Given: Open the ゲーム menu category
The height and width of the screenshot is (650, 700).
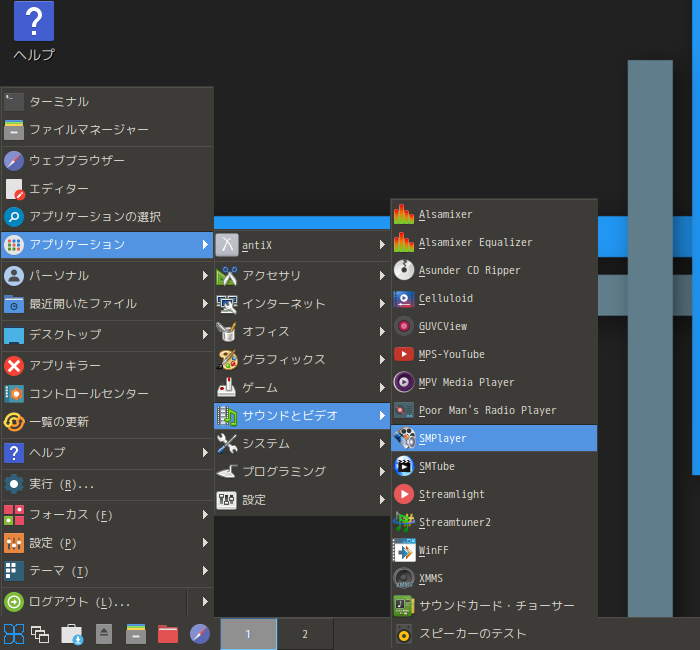Looking at the screenshot, I should [x=302, y=388].
